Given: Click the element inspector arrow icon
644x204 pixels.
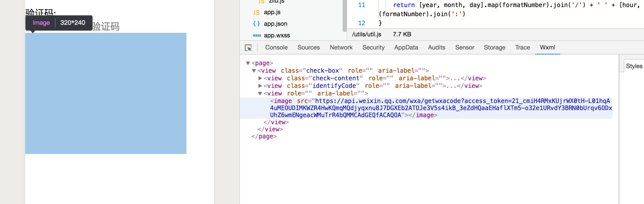Looking at the screenshot, I should click(248, 48).
